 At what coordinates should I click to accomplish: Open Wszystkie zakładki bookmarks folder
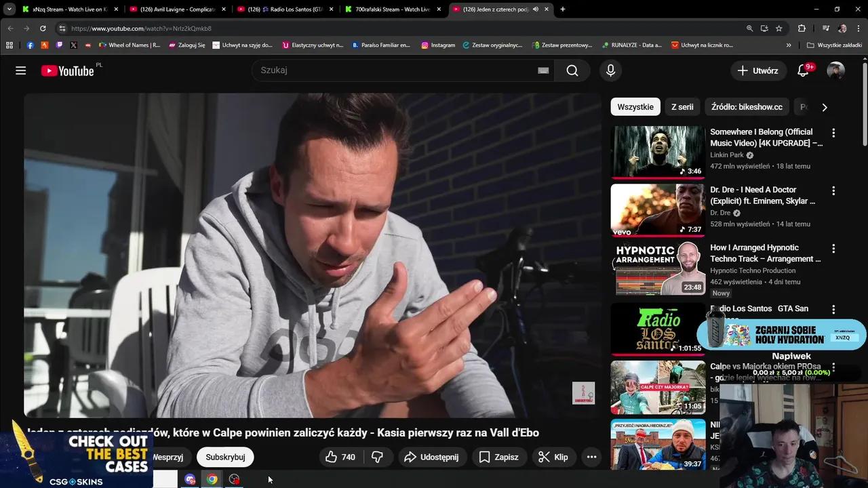pos(835,45)
